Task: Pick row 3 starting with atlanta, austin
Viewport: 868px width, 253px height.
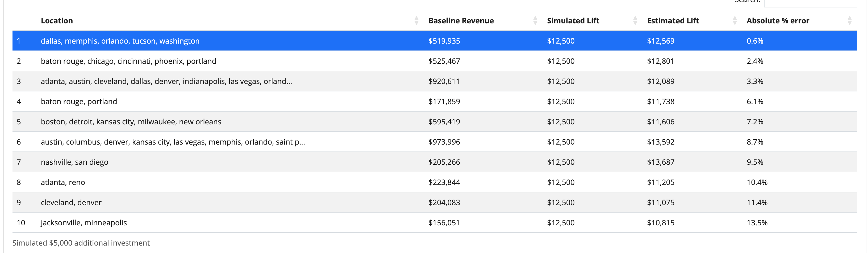Action: (x=166, y=81)
